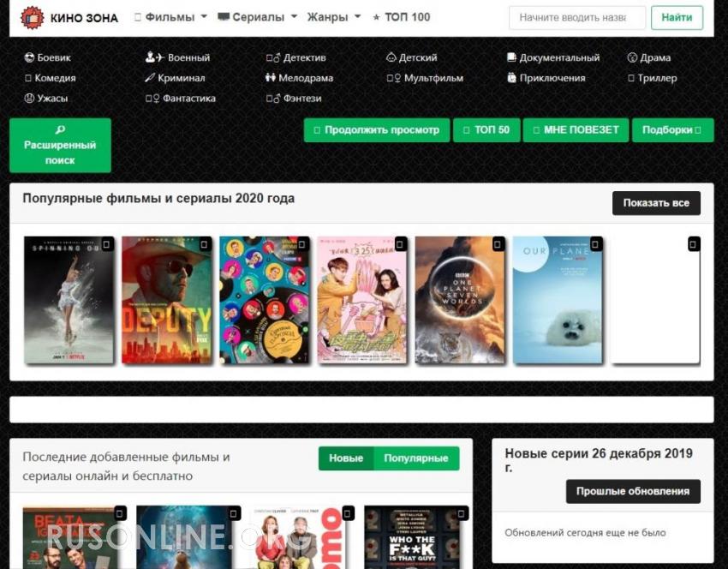Bookmark the pink cartoon-couple poster via corner icon

point(400,244)
